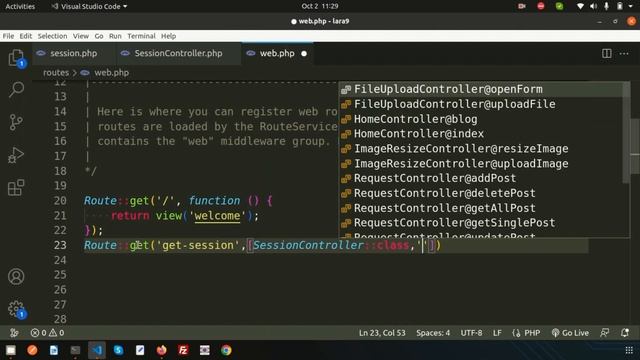The image size is (640, 360).
Task: Switch to session.php tab
Action: (73, 53)
